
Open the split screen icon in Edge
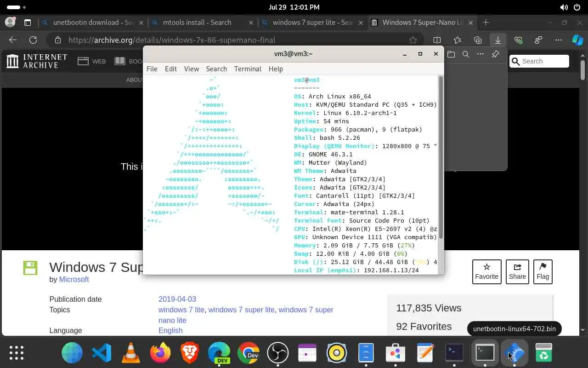pos(437,40)
